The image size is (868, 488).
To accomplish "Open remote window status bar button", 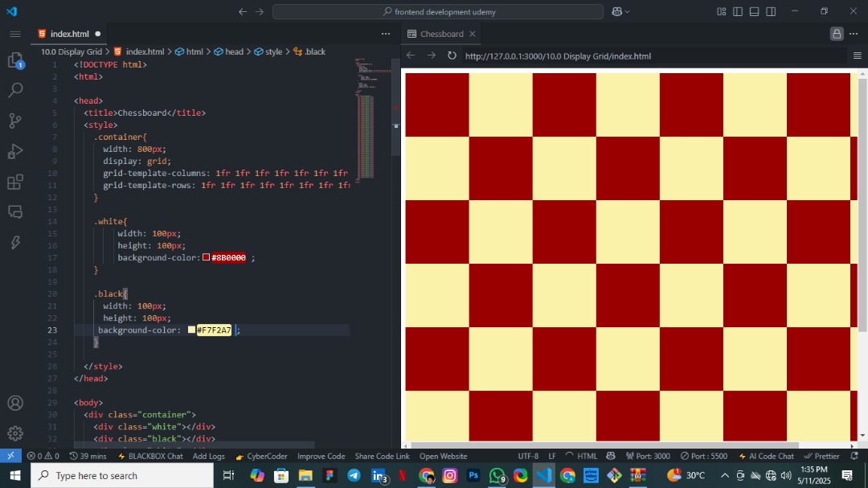I will click(x=10, y=456).
